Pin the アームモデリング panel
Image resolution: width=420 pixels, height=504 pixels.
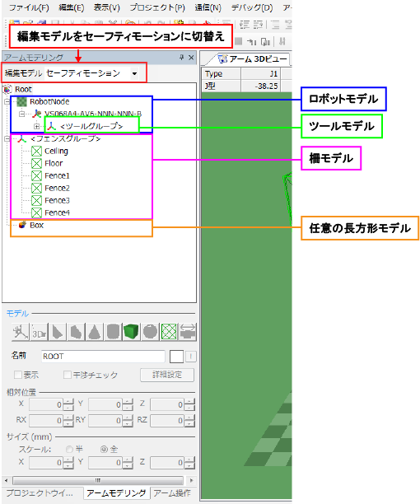click(181, 57)
